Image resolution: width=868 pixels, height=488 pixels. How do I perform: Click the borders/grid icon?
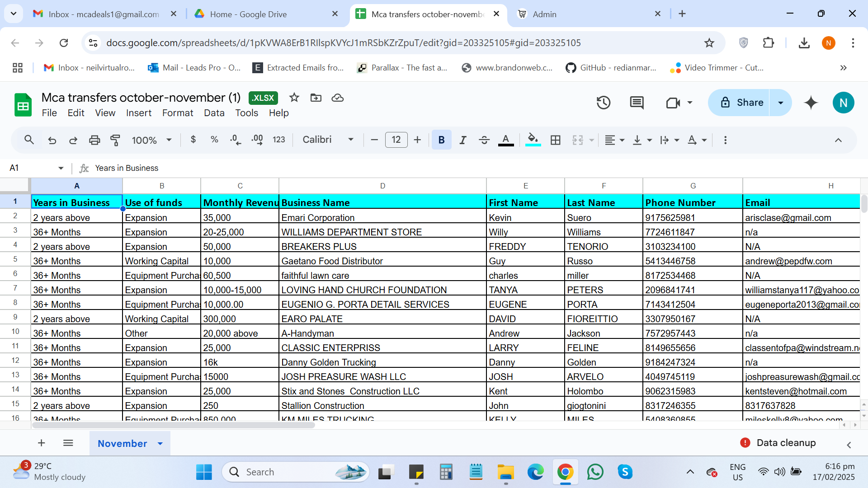point(555,140)
